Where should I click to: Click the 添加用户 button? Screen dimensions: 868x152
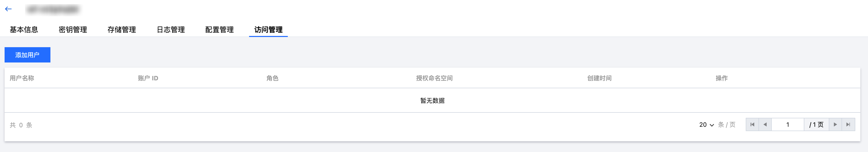coord(27,55)
